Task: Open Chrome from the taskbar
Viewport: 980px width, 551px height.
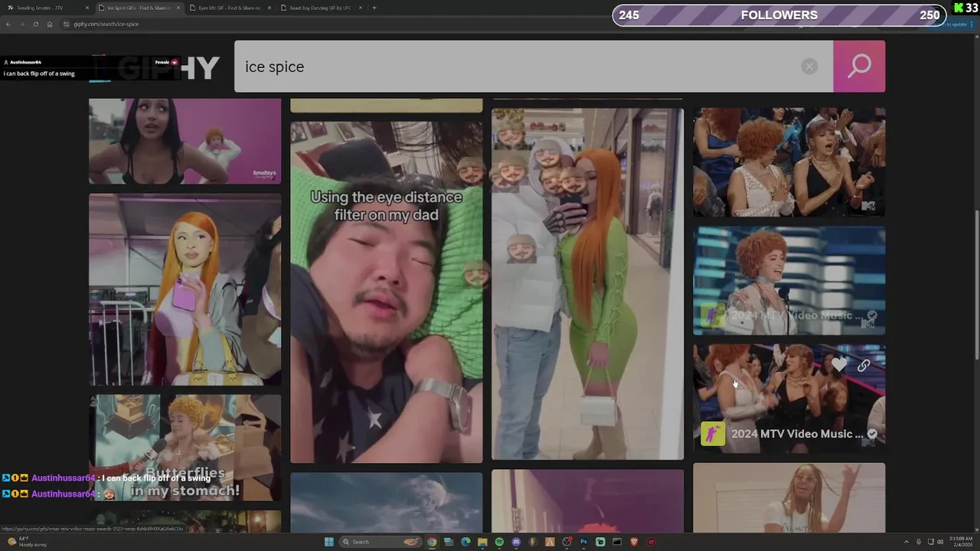Action: point(432,542)
